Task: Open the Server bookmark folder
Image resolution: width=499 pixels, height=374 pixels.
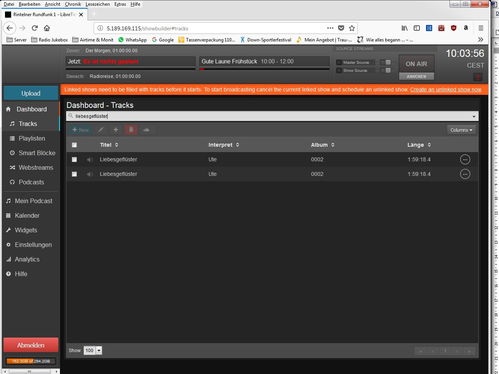Action: point(16,40)
